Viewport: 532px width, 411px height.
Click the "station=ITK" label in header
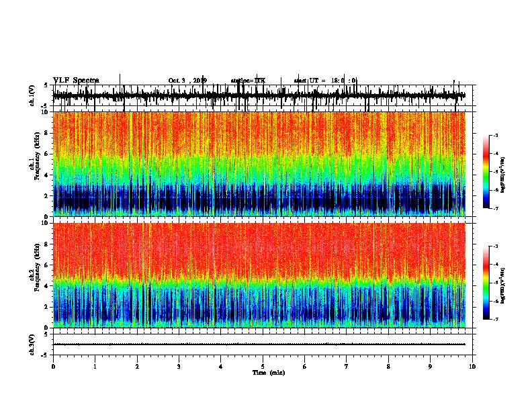(248, 81)
